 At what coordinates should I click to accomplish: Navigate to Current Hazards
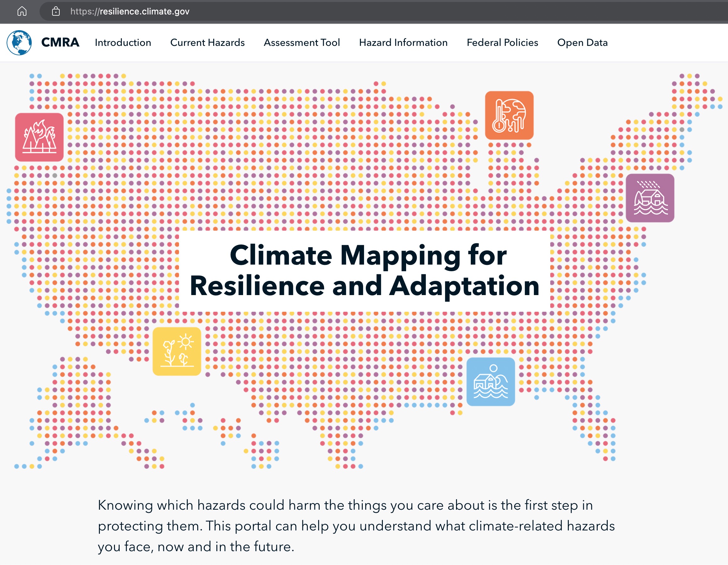pyautogui.click(x=207, y=43)
